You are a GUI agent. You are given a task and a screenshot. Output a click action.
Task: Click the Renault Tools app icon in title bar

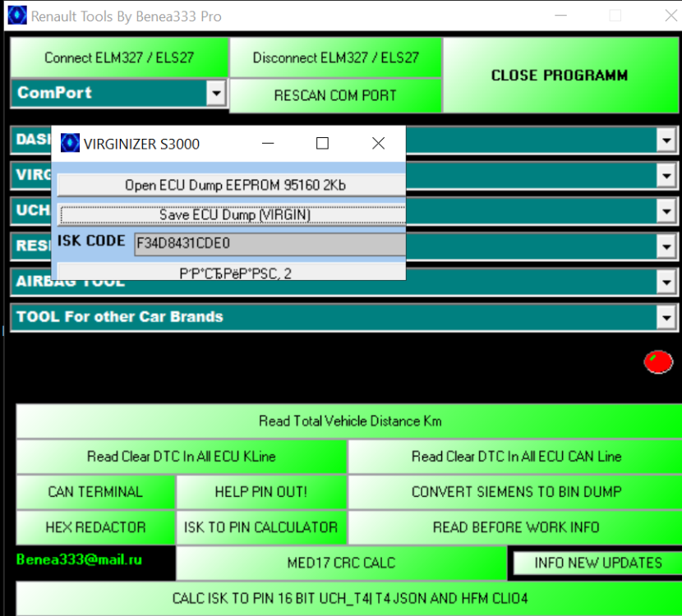click(x=17, y=16)
